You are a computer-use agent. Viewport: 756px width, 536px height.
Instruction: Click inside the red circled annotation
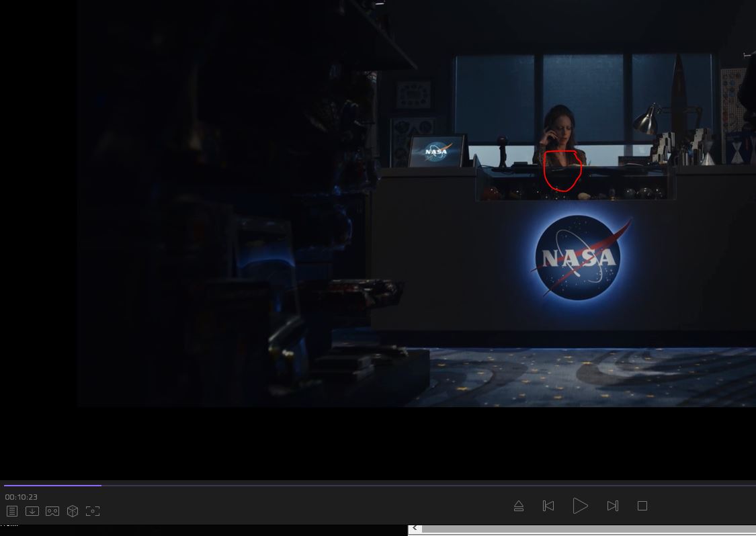[x=562, y=171]
